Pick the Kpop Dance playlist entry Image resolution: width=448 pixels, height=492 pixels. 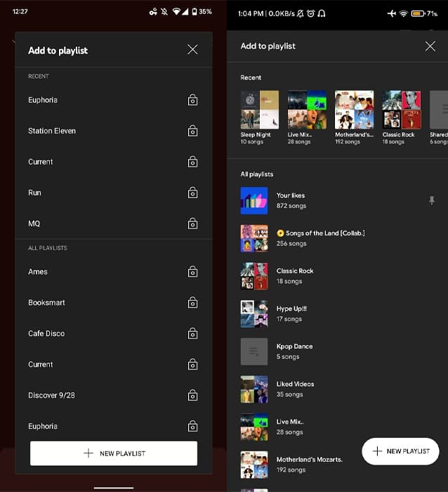click(294, 351)
